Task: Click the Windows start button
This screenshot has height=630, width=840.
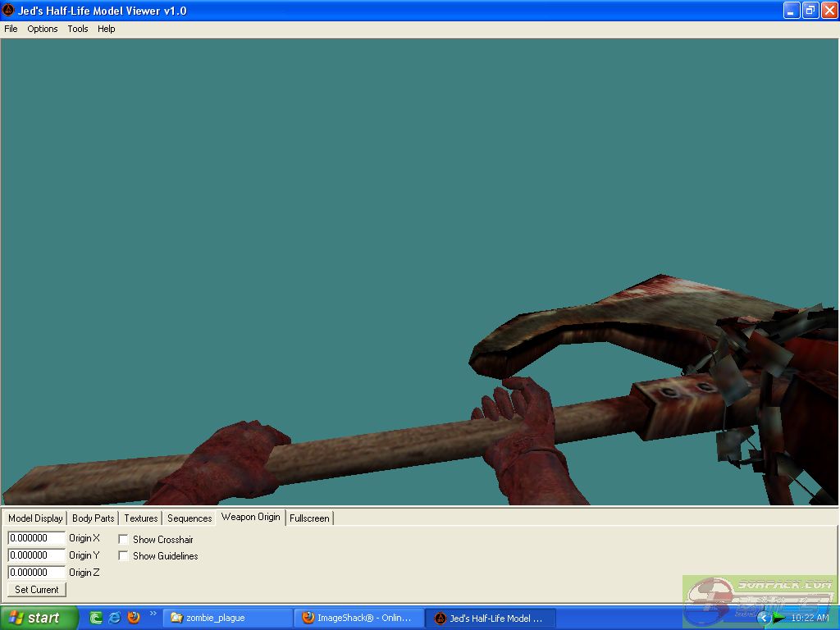Action: click(39, 618)
